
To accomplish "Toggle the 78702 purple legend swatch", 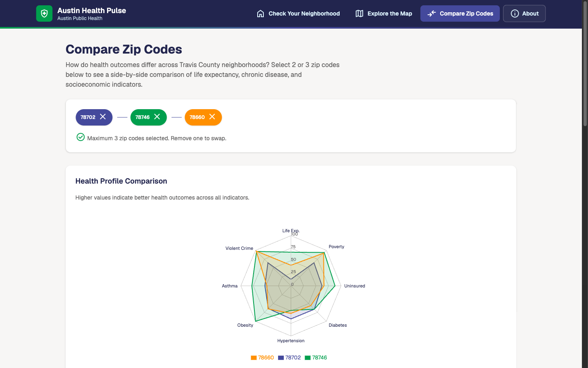I will point(281,358).
